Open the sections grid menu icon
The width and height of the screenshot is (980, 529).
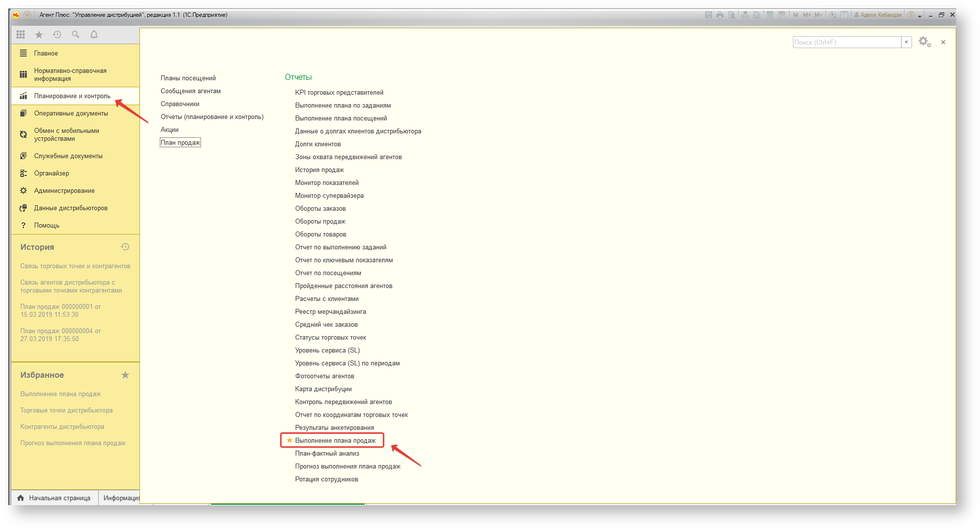click(20, 34)
